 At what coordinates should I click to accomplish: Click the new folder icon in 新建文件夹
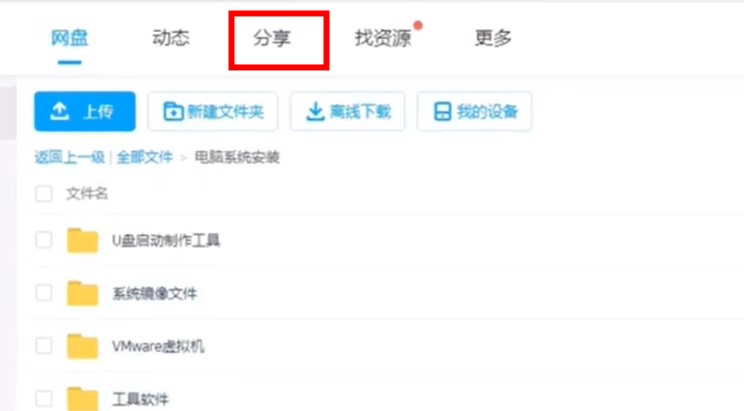click(173, 112)
